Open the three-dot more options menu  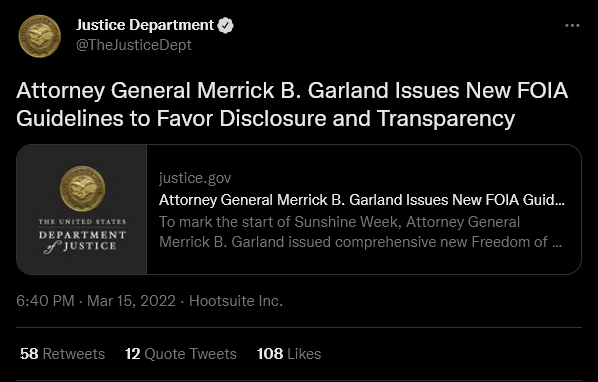[x=572, y=26]
